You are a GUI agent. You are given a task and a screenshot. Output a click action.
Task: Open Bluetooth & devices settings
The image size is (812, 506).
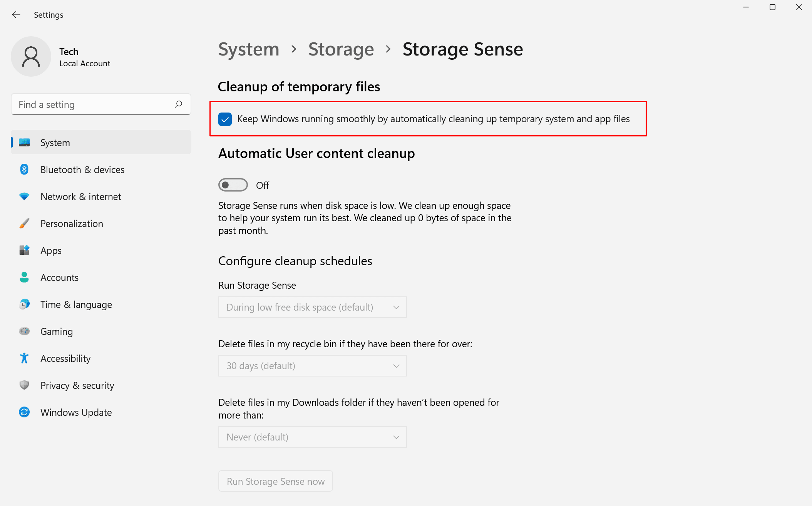pyautogui.click(x=82, y=170)
